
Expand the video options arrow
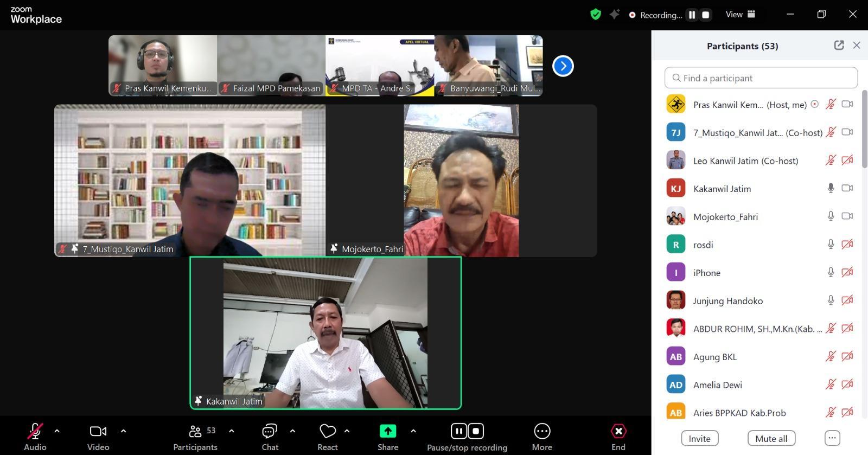pos(123,431)
